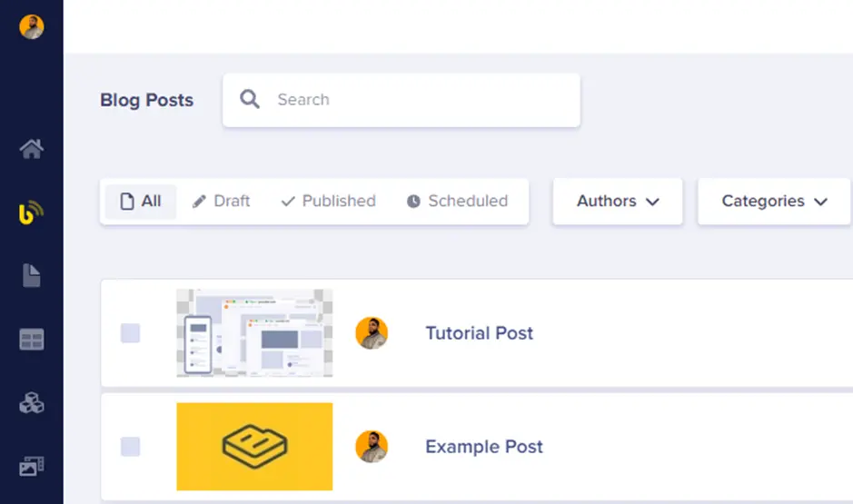Open the user profile avatar in sidebar

(x=32, y=26)
